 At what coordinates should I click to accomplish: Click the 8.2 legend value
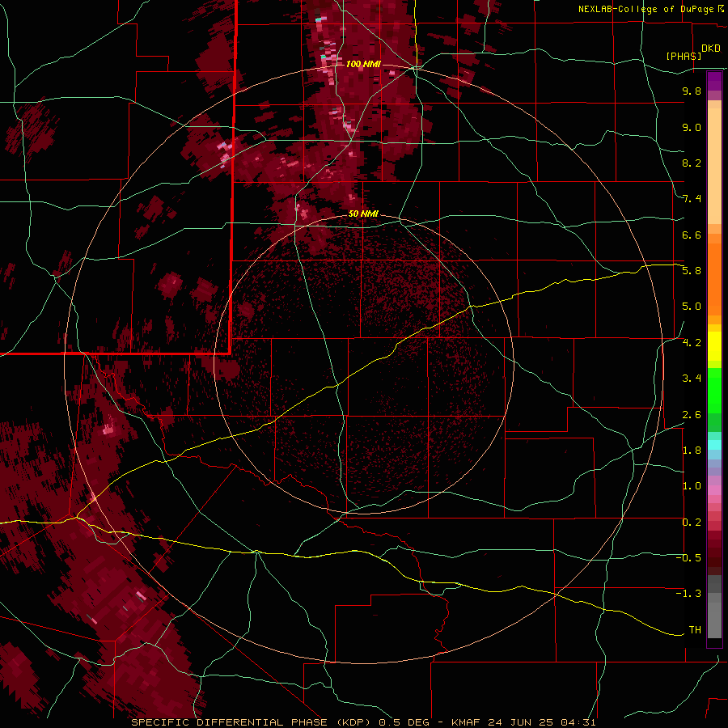click(x=692, y=163)
